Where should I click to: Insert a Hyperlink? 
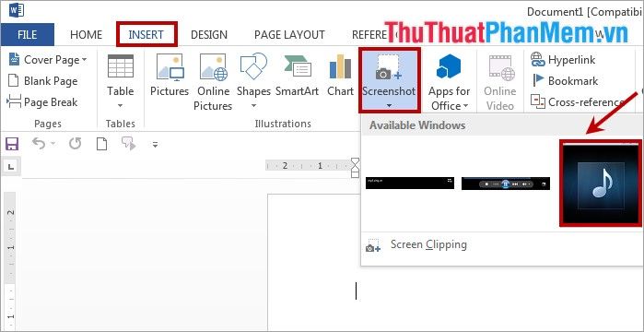click(563, 60)
